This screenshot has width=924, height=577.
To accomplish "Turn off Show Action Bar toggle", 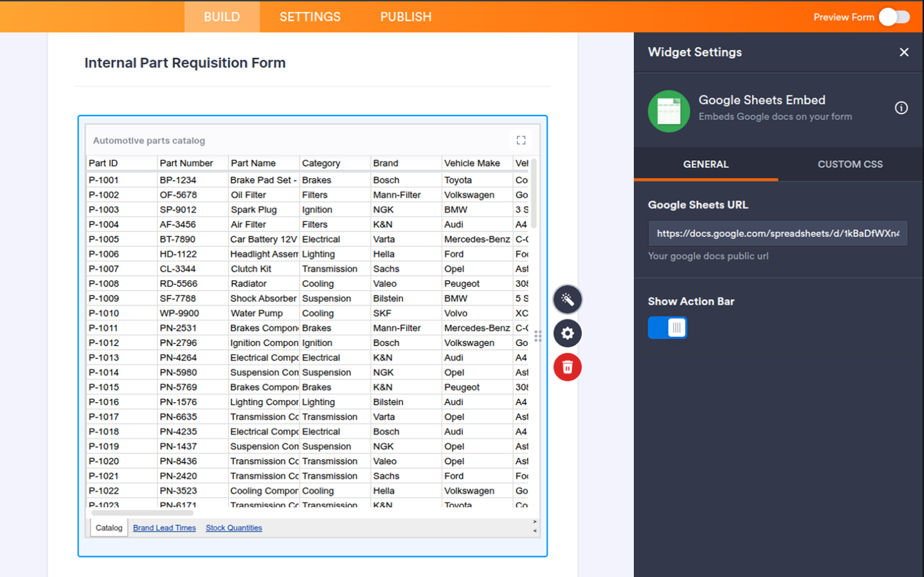I will (667, 327).
